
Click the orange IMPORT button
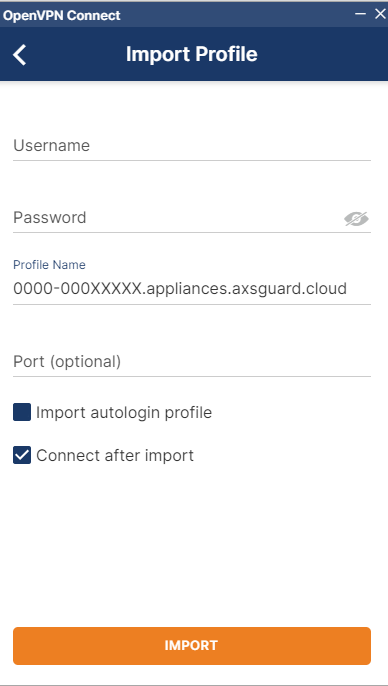pyautogui.click(x=192, y=646)
